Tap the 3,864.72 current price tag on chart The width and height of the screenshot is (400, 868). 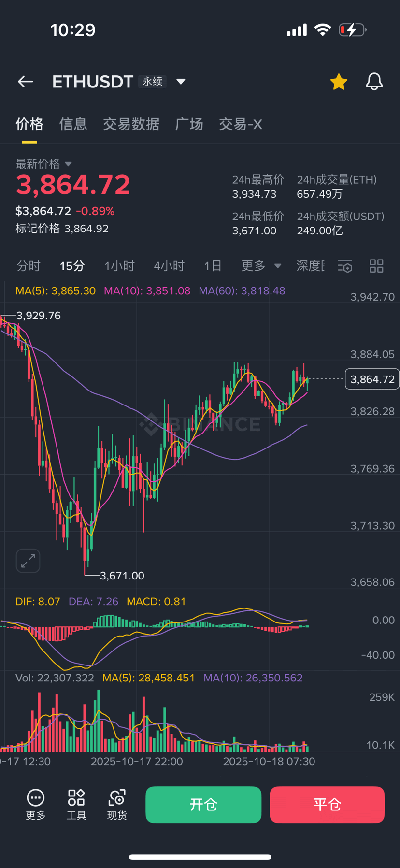(372, 379)
